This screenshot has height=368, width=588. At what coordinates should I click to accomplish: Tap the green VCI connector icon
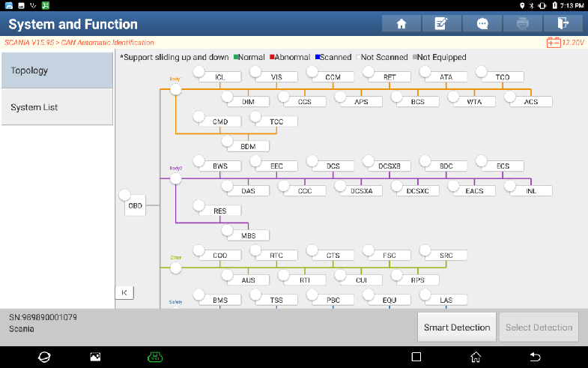pos(155,357)
